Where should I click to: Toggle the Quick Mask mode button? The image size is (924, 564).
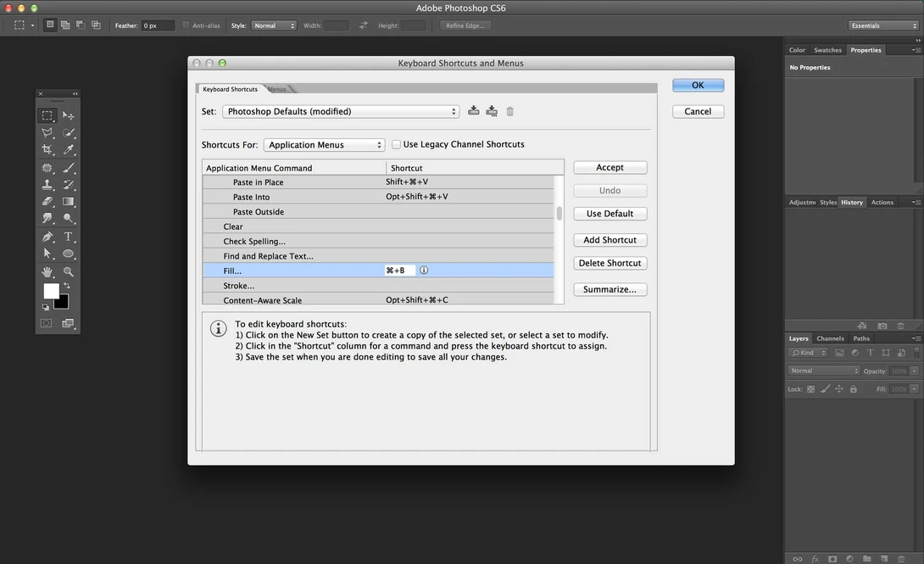pos(46,323)
